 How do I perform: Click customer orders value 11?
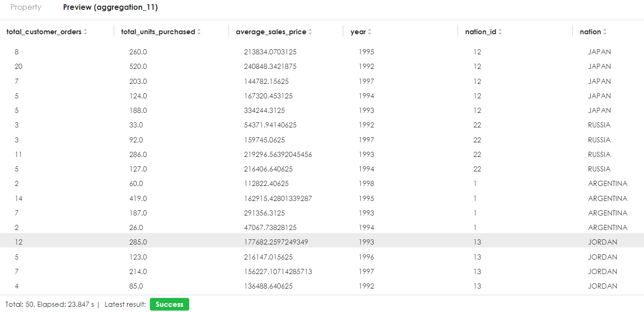tap(18, 155)
